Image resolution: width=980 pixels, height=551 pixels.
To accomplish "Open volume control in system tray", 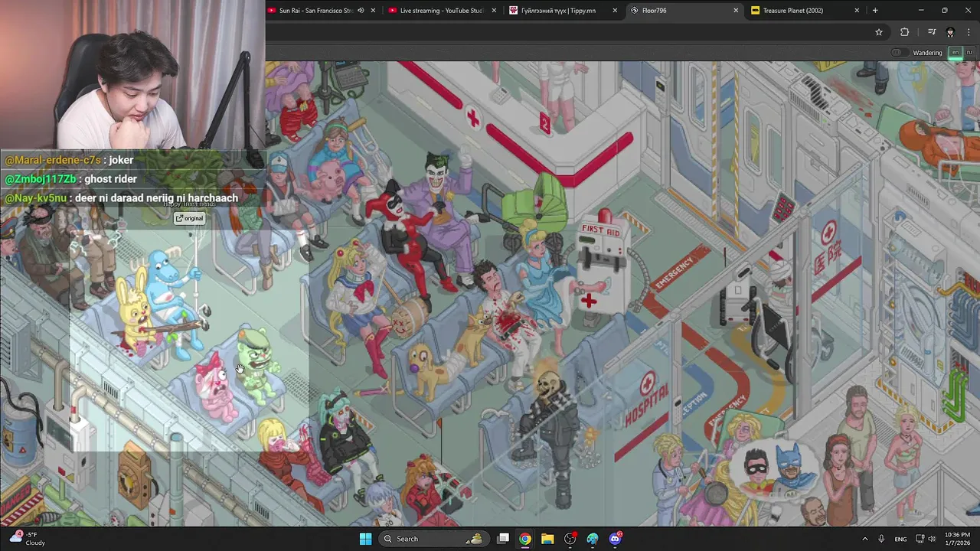I will (933, 539).
